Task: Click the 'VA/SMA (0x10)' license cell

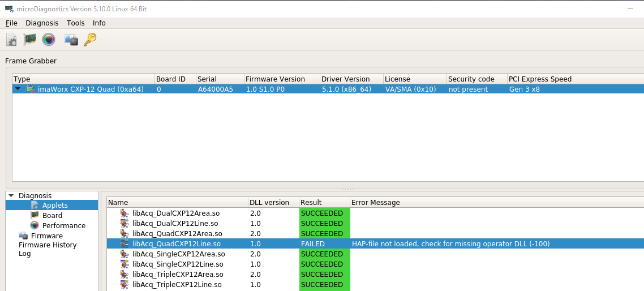Action: [x=410, y=89]
